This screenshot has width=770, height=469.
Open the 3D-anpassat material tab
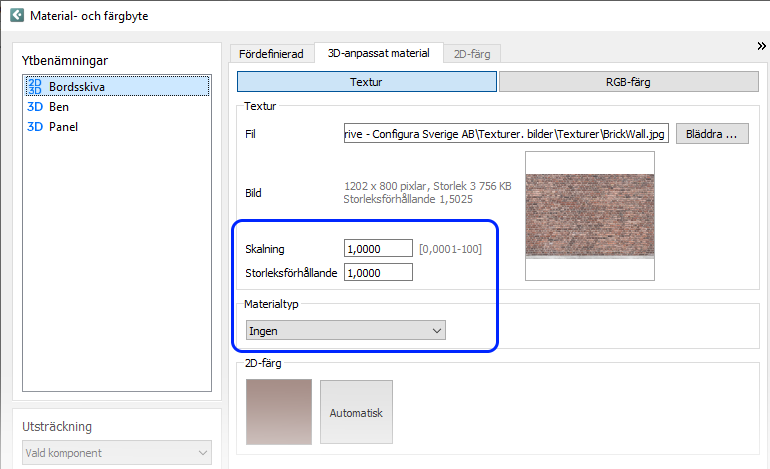378,53
